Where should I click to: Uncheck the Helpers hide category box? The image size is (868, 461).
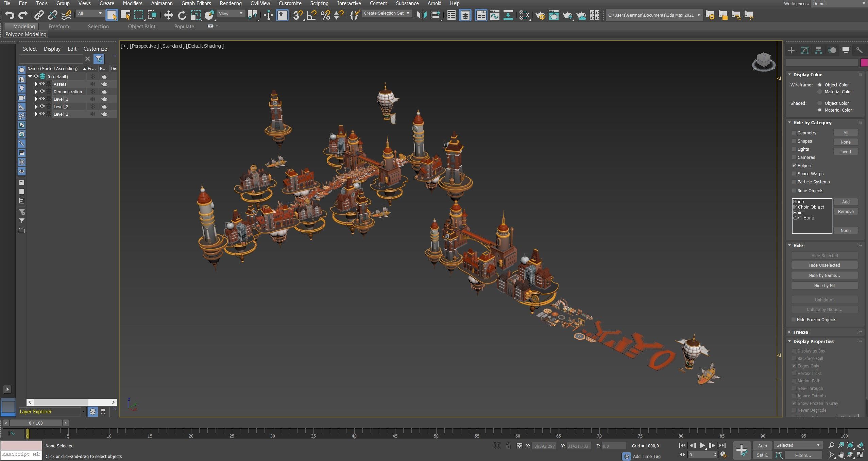pos(794,165)
